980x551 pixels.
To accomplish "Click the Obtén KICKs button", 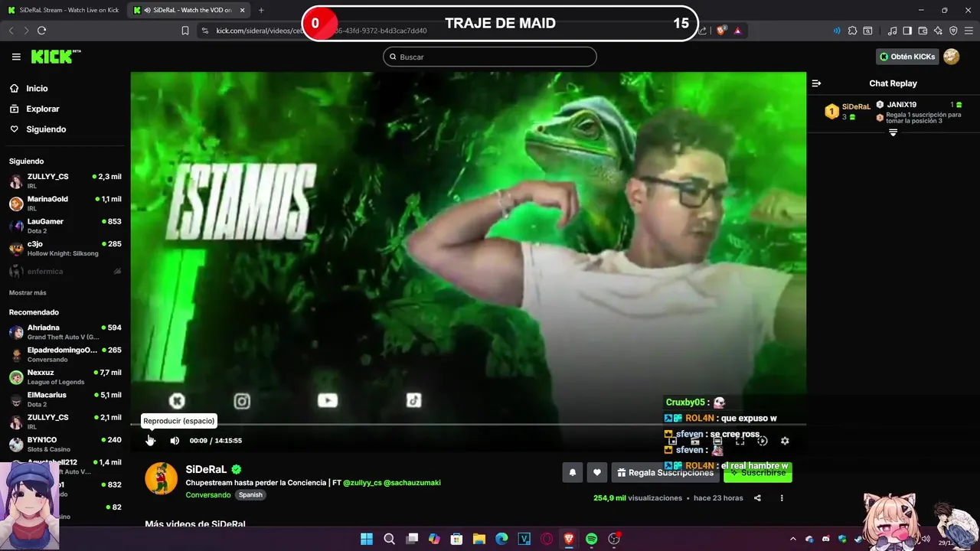I will click(x=907, y=57).
